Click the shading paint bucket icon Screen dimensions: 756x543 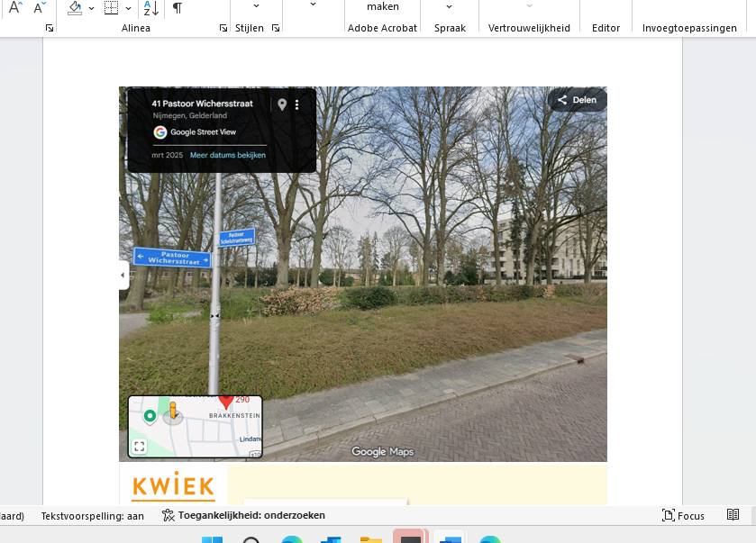(75, 8)
